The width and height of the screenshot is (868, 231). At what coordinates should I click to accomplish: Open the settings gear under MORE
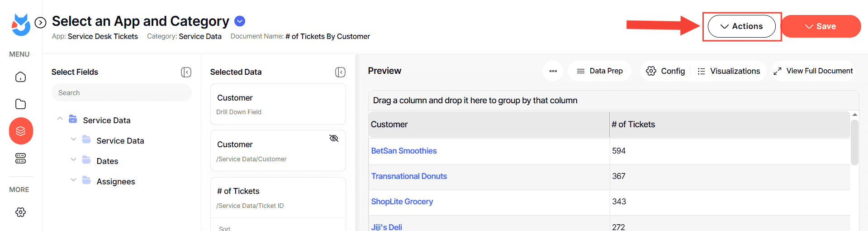21,212
